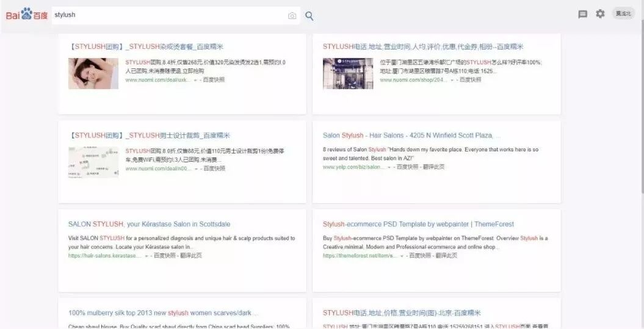Open the STYLUSH男士设计裁剪 result title
This screenshot has width=644, height=329.
pos(149,135)
